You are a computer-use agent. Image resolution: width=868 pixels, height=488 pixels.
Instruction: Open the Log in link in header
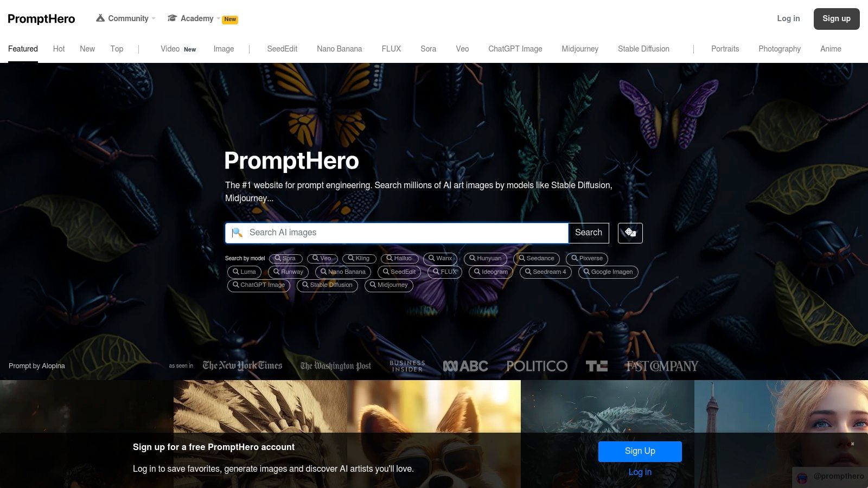[x=788, y=18]
